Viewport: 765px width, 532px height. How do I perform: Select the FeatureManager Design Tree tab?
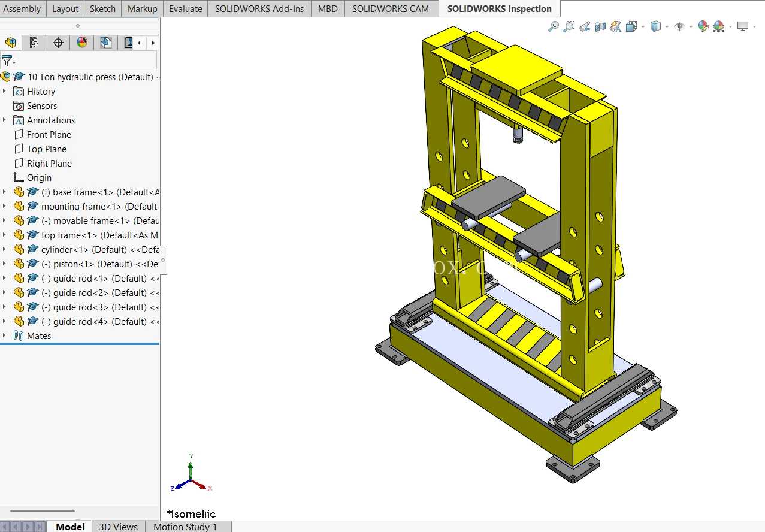tap(10, 43)
